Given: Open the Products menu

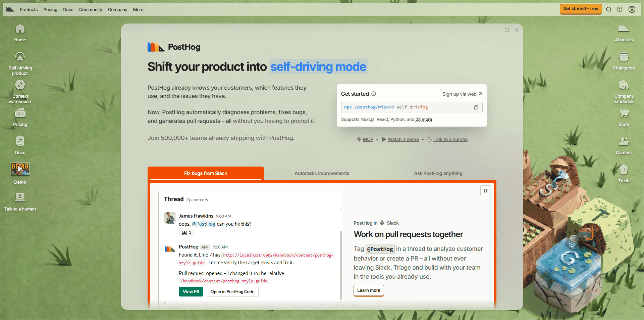Looking at the screenshot, I should [29, 9].
